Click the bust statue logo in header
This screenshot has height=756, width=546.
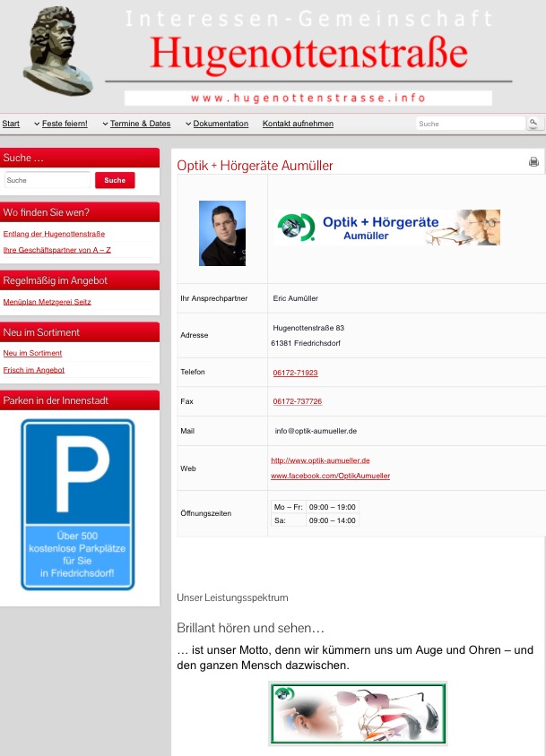tap(58, 51)
